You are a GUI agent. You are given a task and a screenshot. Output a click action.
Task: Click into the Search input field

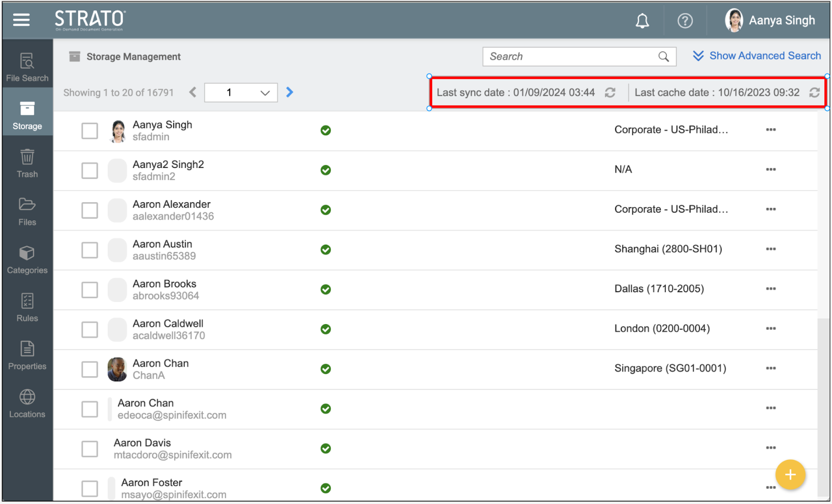point(569,57)
